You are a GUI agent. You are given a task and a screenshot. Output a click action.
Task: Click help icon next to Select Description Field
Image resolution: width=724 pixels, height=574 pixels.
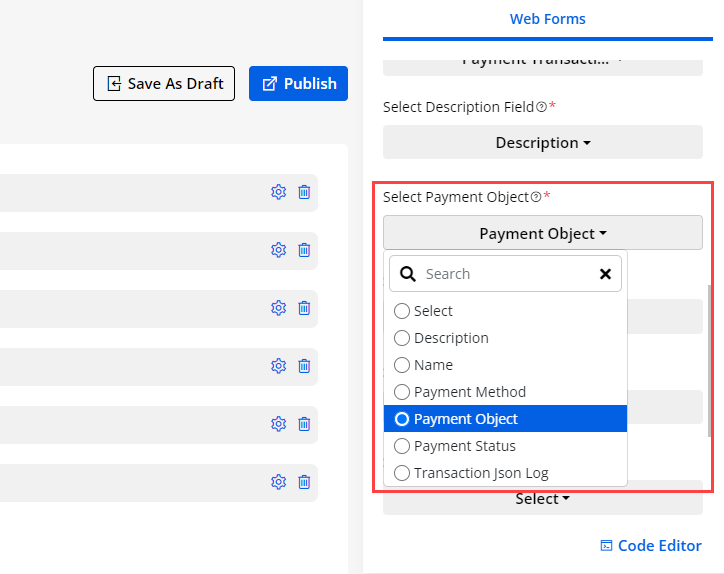click(x=541, y=107)
